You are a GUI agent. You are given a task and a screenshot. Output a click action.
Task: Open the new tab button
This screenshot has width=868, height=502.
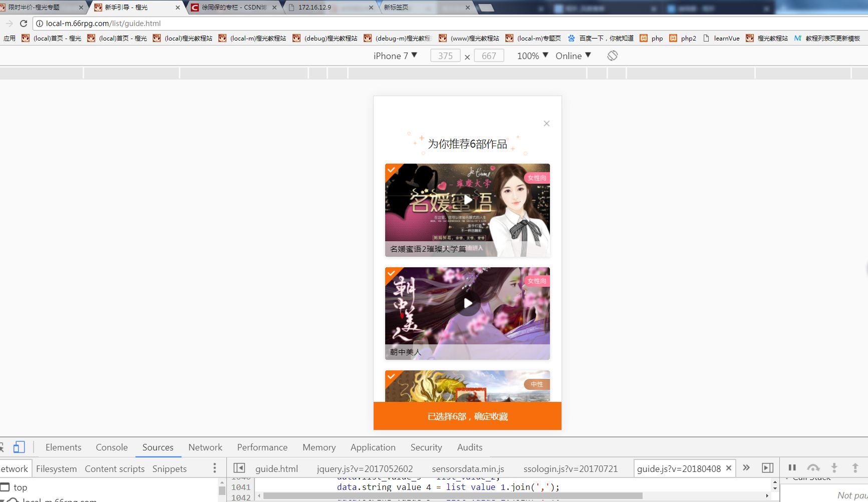(x=486, y=8)
